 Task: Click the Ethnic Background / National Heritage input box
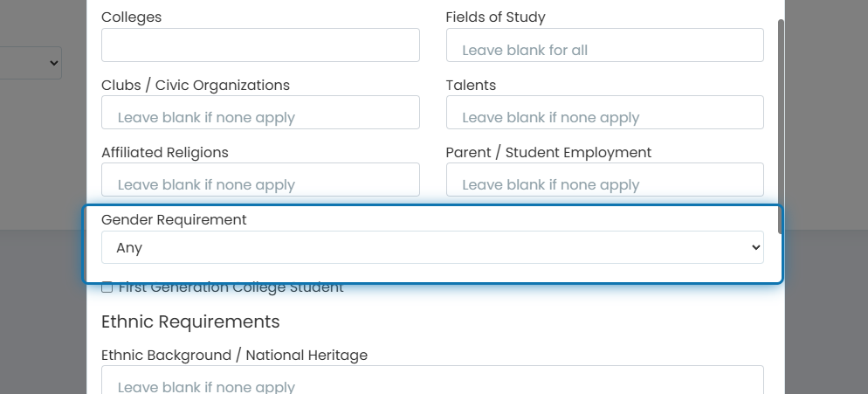(432, 380)
